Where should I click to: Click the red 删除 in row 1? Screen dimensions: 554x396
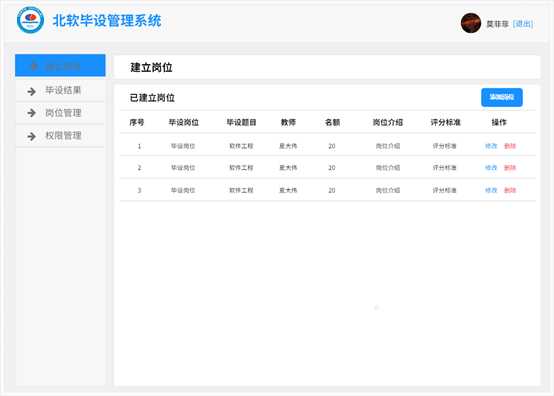(510, 146)
